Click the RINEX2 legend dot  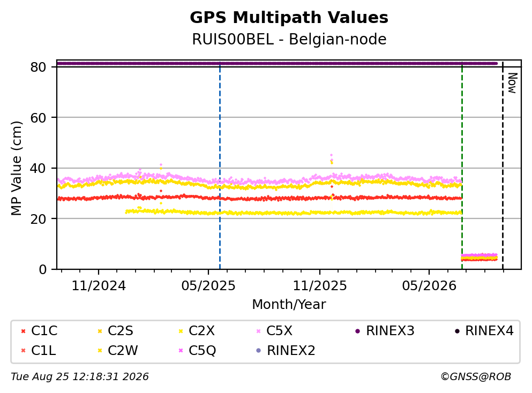pos(259,351)
